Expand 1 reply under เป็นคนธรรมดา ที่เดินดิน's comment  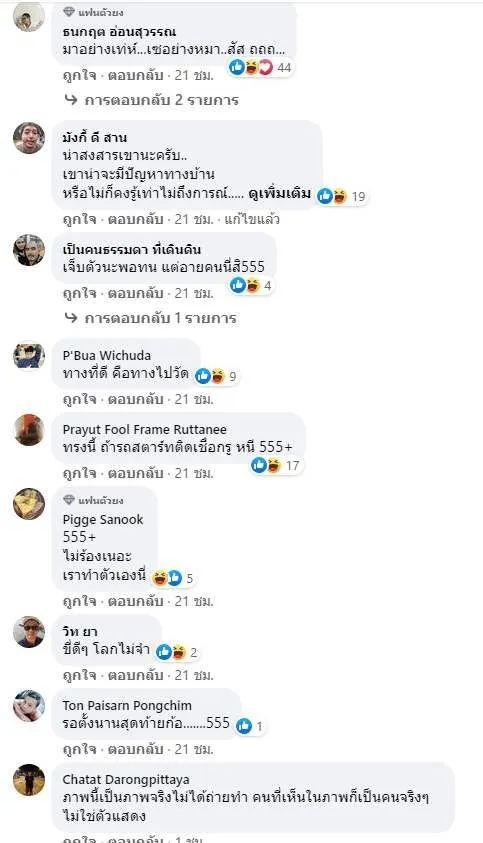[151, 318]
